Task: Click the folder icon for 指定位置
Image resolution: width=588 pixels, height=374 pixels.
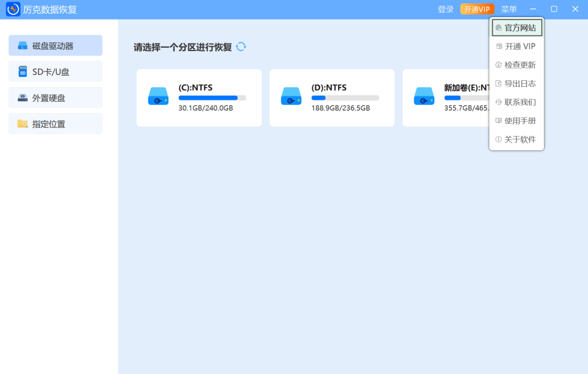Action: coord(23,124)
